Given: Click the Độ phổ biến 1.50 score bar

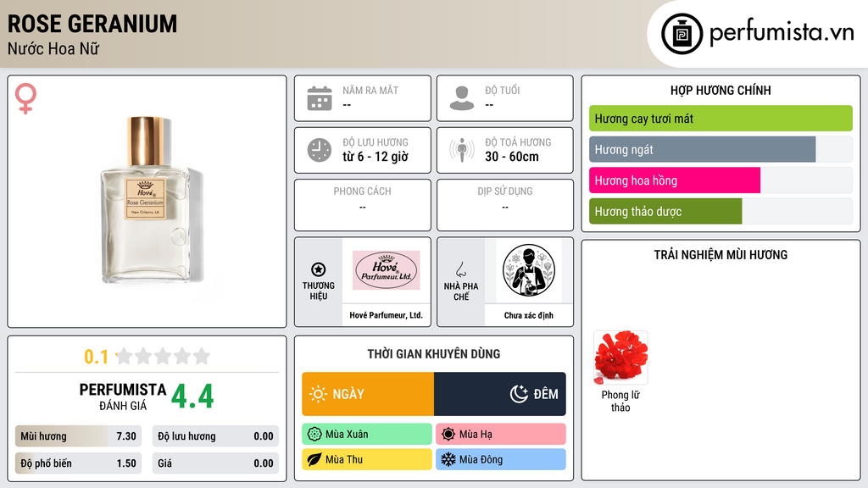Looking at the screenshot, I should [78, 463].
